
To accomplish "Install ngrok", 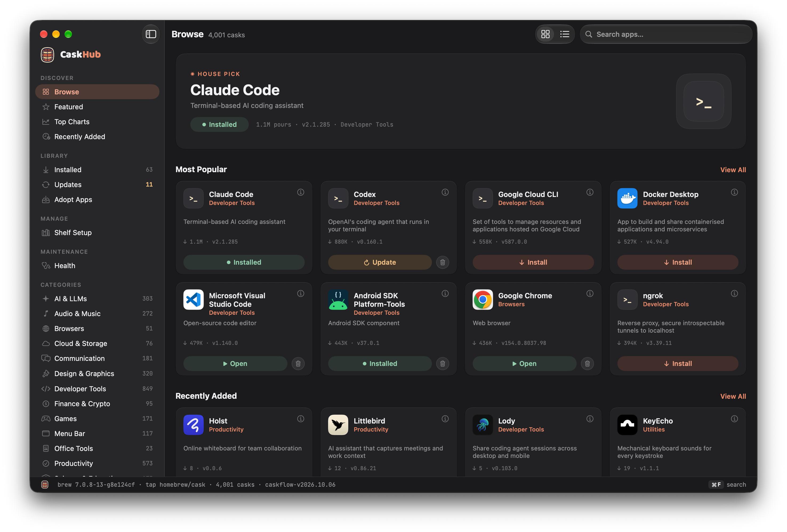I will (x=678, y=363).
